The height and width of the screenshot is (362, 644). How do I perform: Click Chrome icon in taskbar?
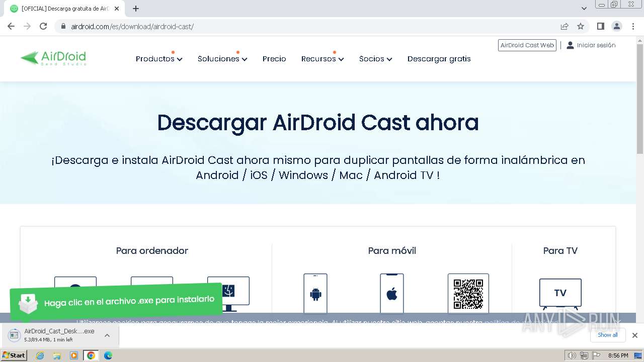(91, 355)
